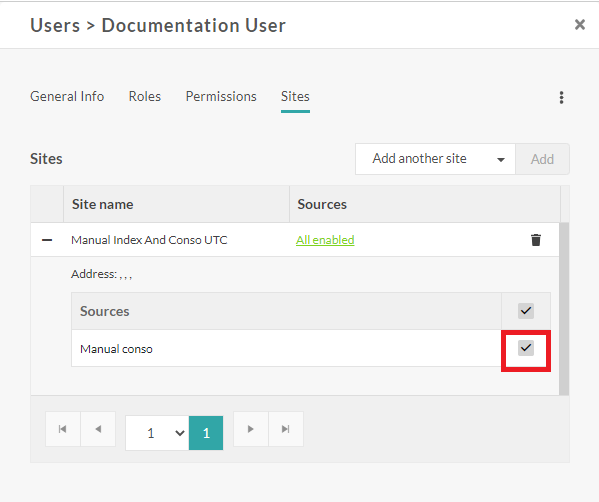Toggle the select-all Sources header checkbox
Viewport: 599px width, 502px height.
526,311
